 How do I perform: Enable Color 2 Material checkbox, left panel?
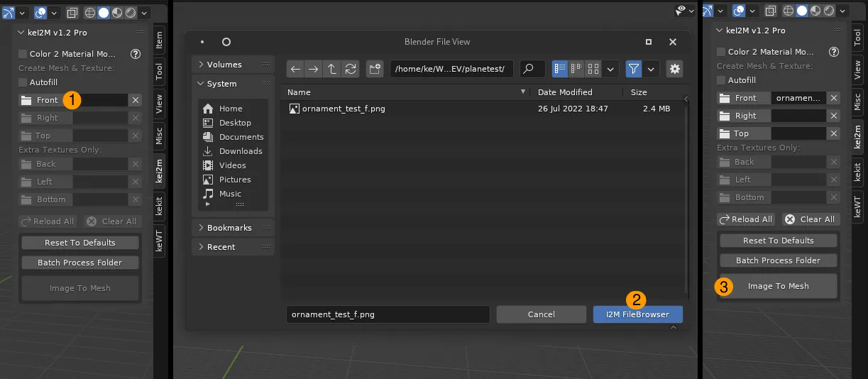point(23,54)
